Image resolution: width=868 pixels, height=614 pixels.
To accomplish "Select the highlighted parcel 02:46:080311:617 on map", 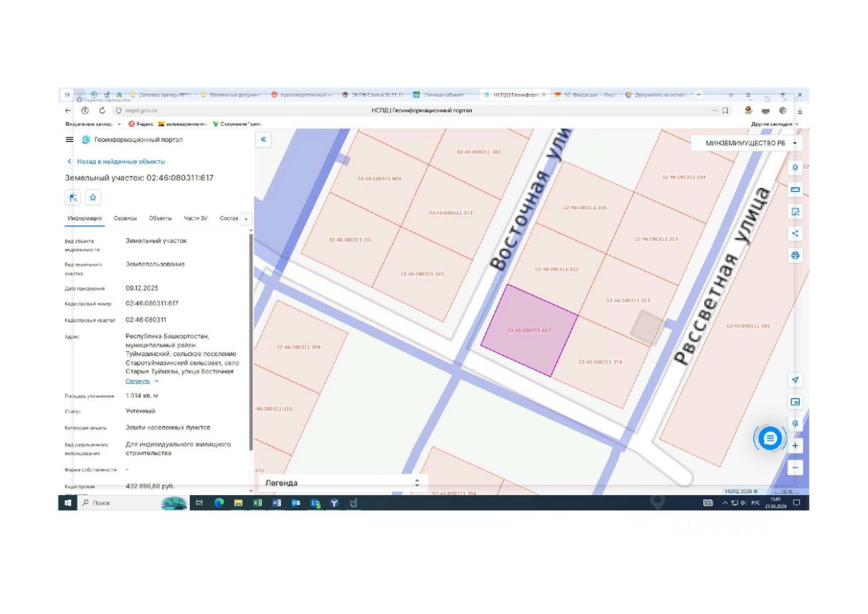I will click(x=530, y=330).
